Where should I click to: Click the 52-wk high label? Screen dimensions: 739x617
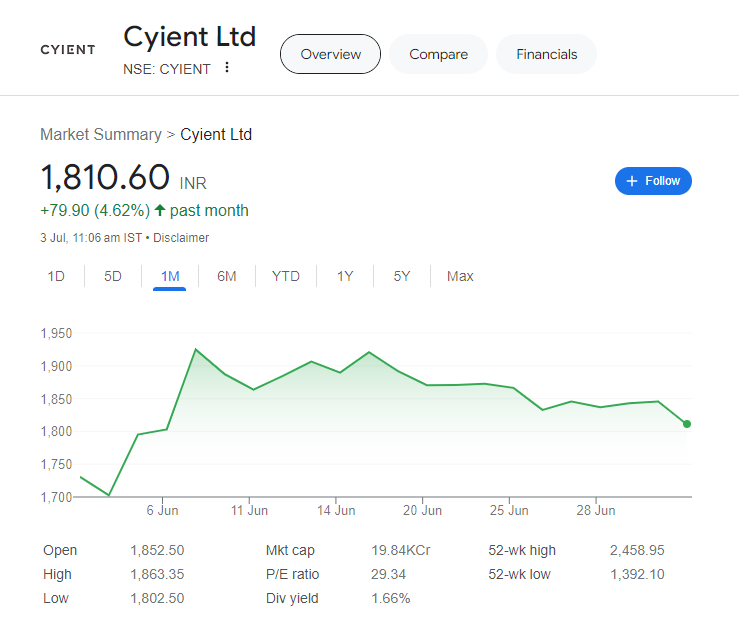(x=522, y=551)
